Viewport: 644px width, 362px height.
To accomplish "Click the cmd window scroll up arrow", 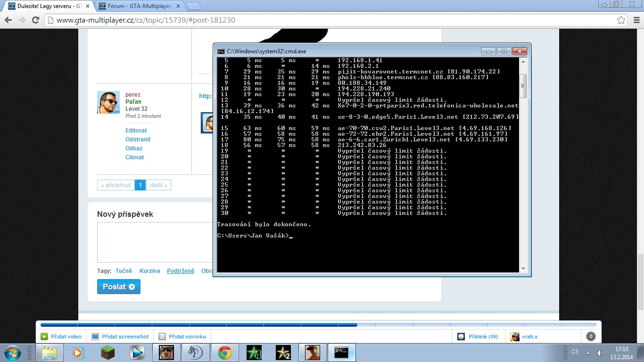I will [x=523, y=62].
